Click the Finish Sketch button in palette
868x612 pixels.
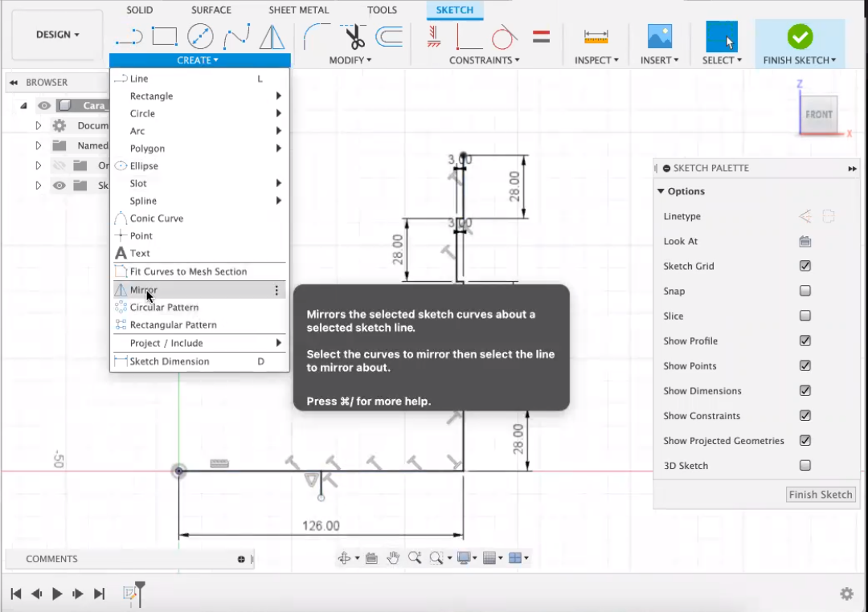(x=821, y=495)
